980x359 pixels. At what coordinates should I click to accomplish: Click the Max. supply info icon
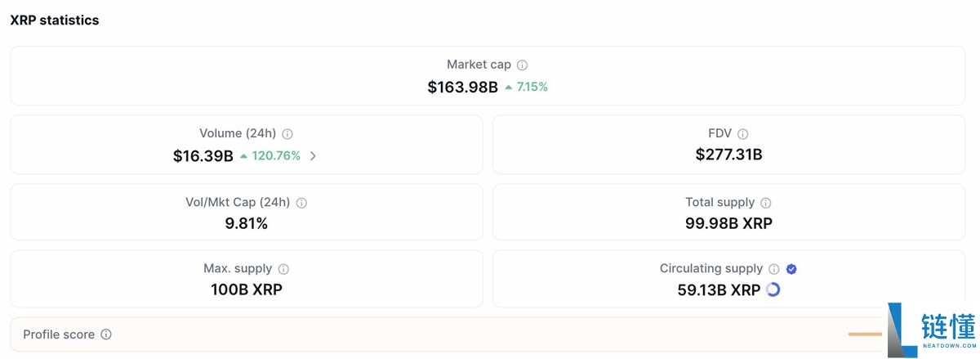(x=283, y=269)
